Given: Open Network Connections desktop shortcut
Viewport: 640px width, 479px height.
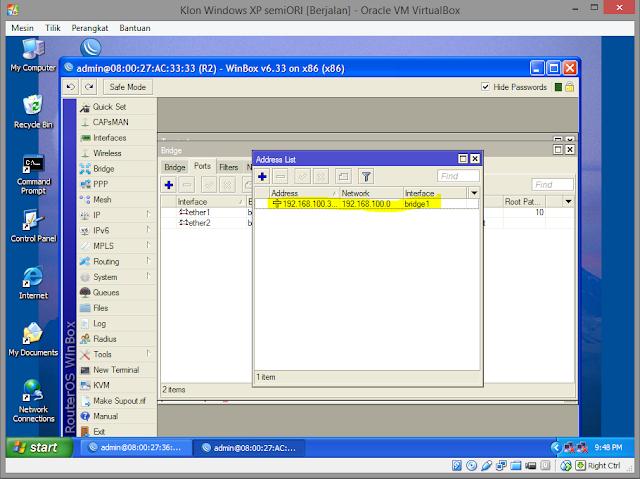Looking at the screenshot, I should pos(33,401).
